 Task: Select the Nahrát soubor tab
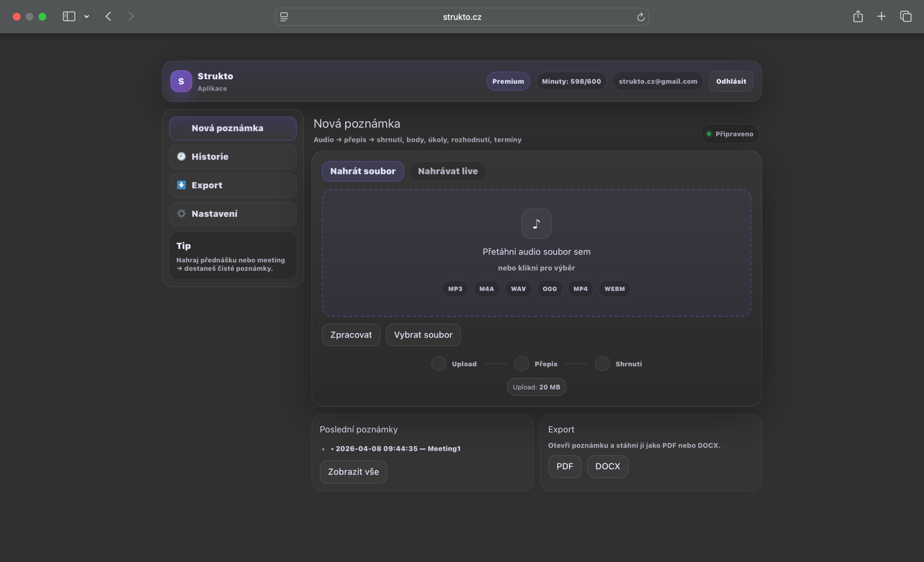pyautogui.click(x=363, y=171)
